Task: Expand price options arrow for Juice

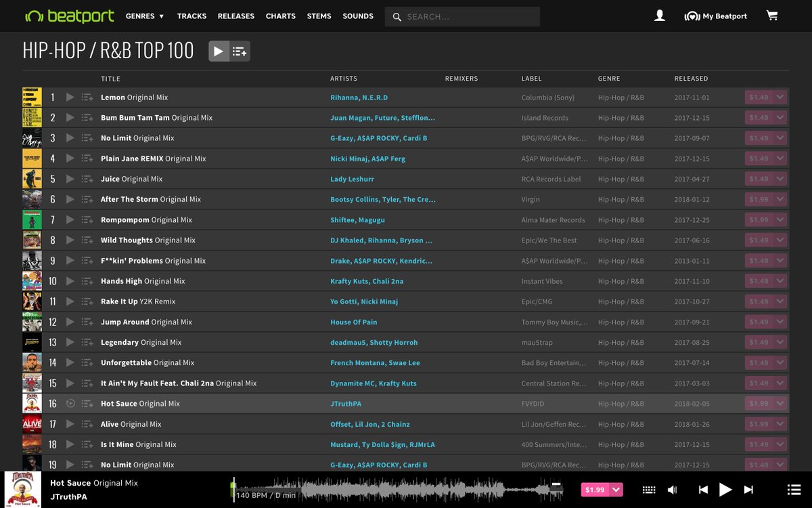Action: [x=780, y=179]
